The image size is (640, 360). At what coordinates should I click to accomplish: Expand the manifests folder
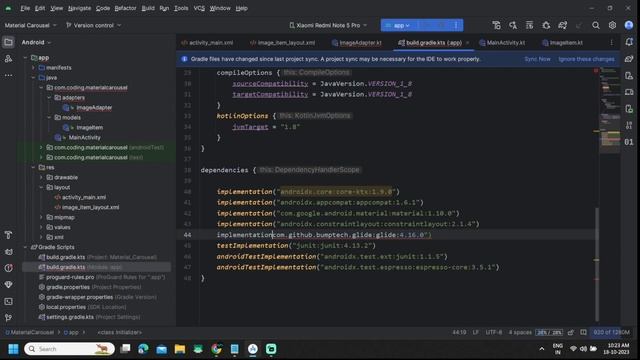(33, 68)
